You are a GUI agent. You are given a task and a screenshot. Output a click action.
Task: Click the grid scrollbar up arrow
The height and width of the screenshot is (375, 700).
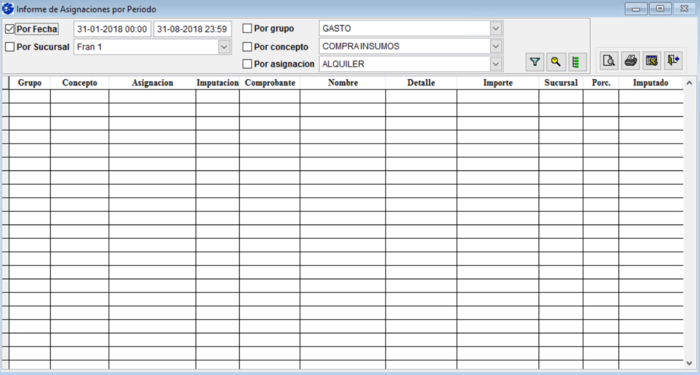pos(689,83)
